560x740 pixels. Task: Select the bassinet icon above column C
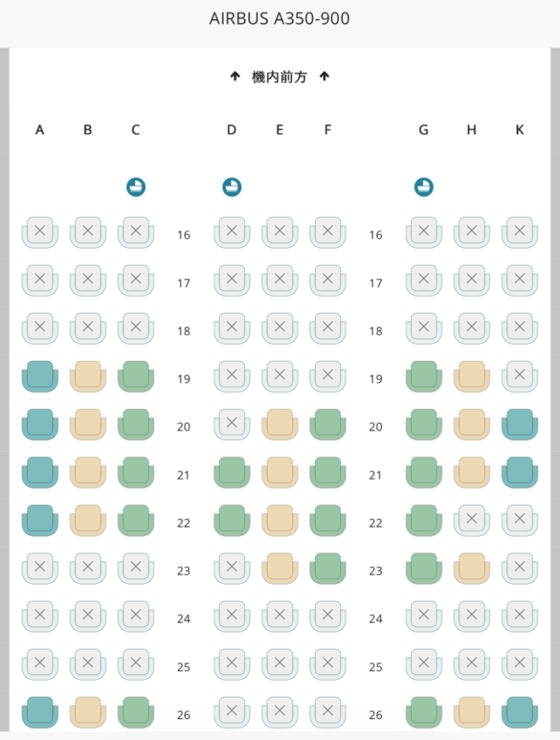point(136,187)
